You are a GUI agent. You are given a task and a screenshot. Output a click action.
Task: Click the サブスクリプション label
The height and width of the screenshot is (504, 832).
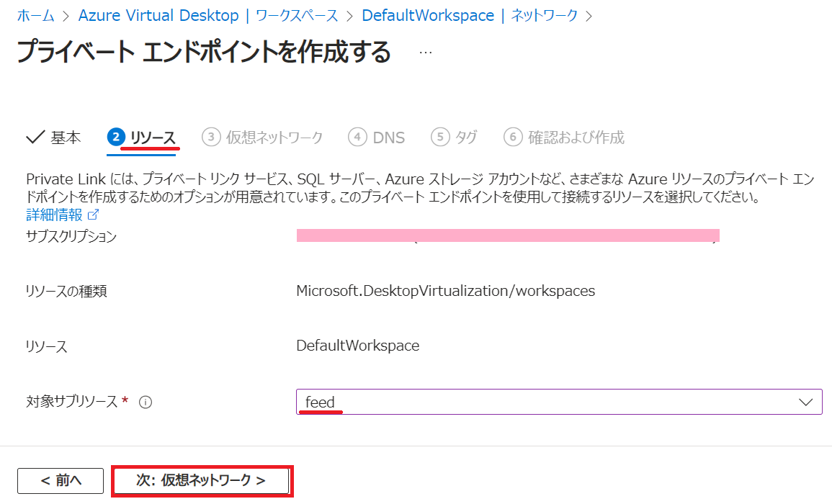(x=71, y=236)
